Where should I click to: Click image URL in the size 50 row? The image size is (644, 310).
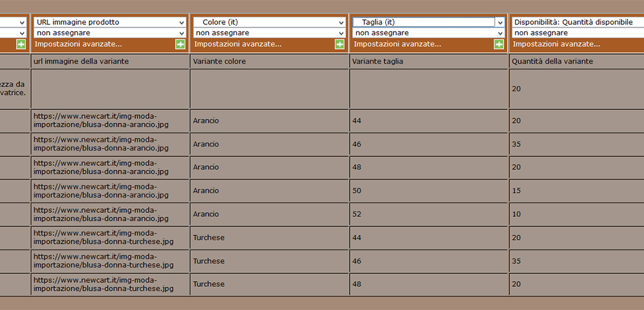[x=101, y=190]
